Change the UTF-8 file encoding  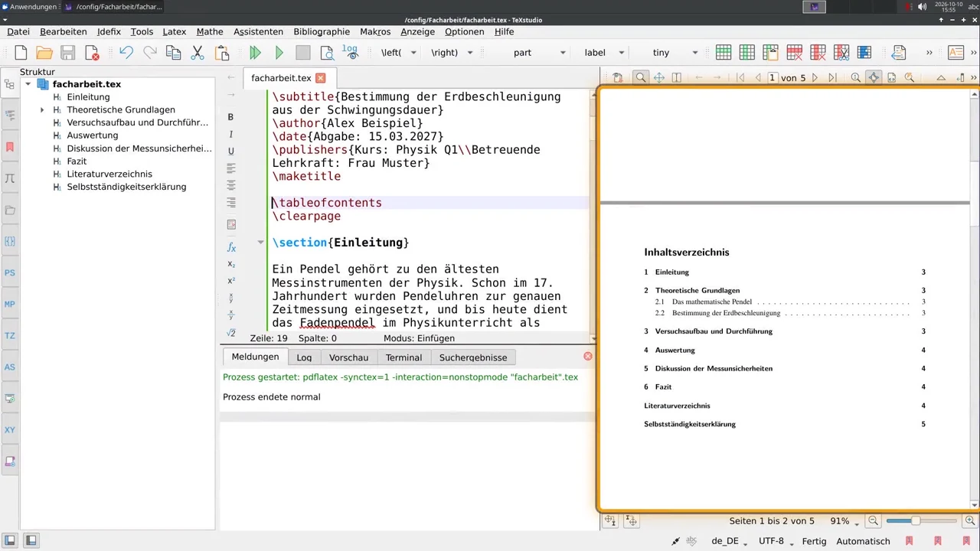tap(776, 541)
